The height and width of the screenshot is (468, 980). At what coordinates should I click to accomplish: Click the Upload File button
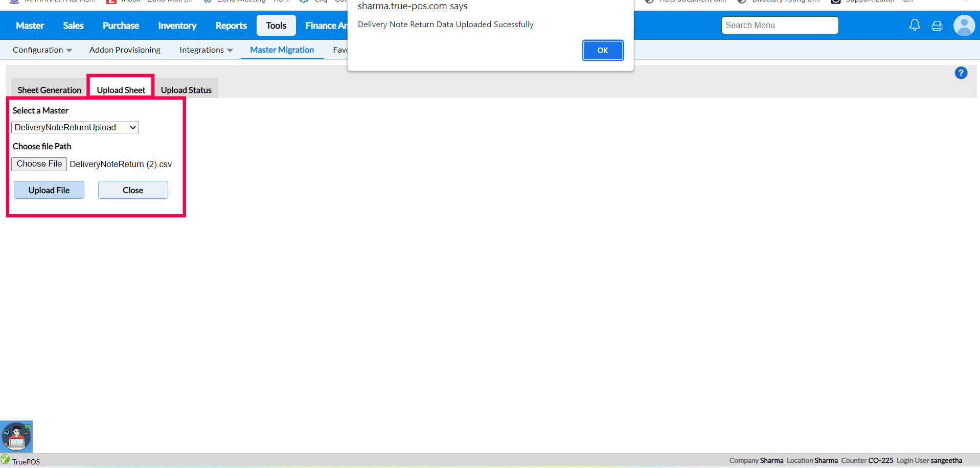(x=49, y=190)
